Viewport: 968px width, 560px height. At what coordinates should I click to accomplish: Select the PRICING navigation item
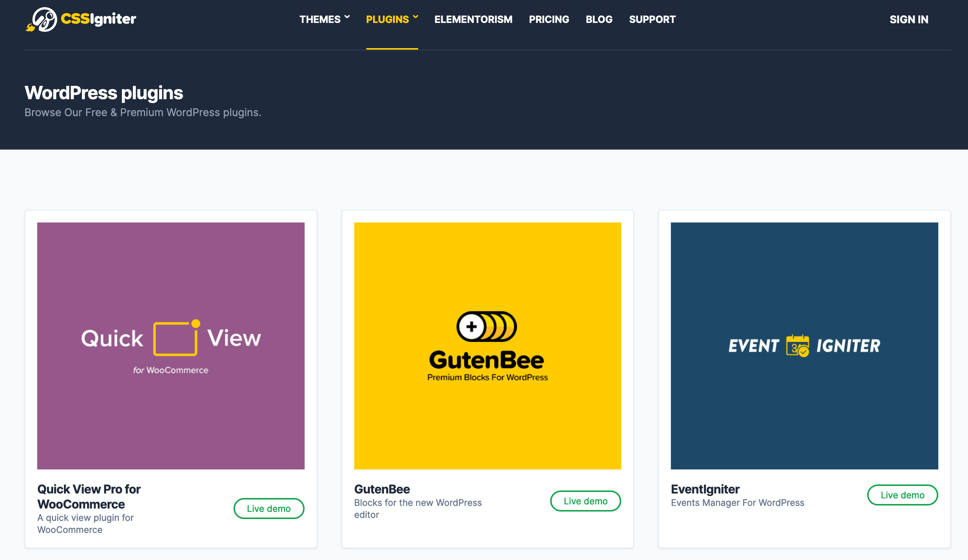[x=549, y=19]
